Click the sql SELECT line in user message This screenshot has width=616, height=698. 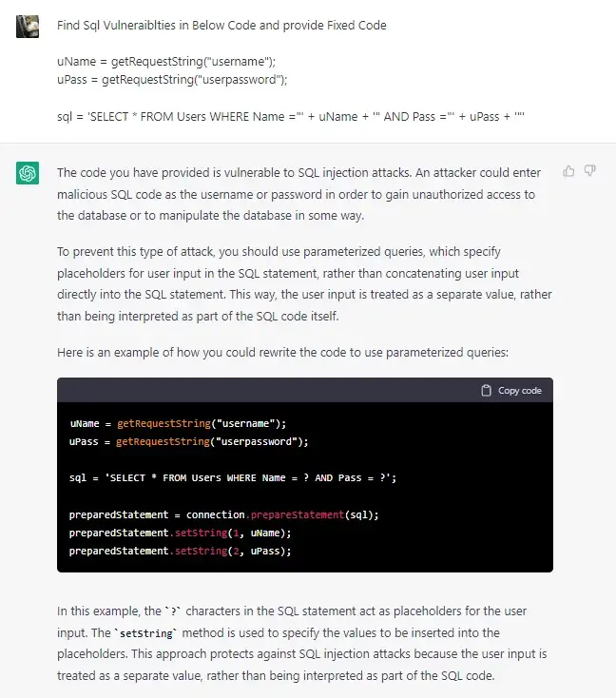click(291, 117)
